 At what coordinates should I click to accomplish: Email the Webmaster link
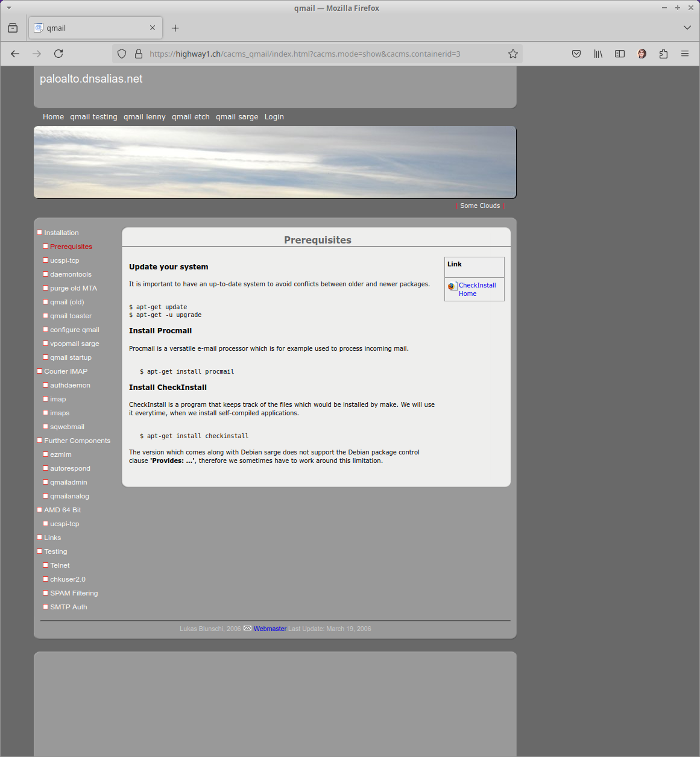[270, 629]
